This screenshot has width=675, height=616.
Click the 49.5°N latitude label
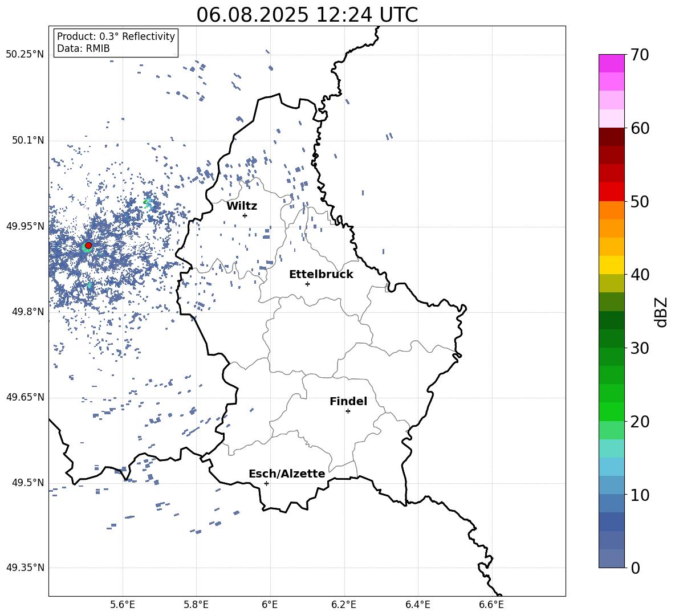pos(28,483)
